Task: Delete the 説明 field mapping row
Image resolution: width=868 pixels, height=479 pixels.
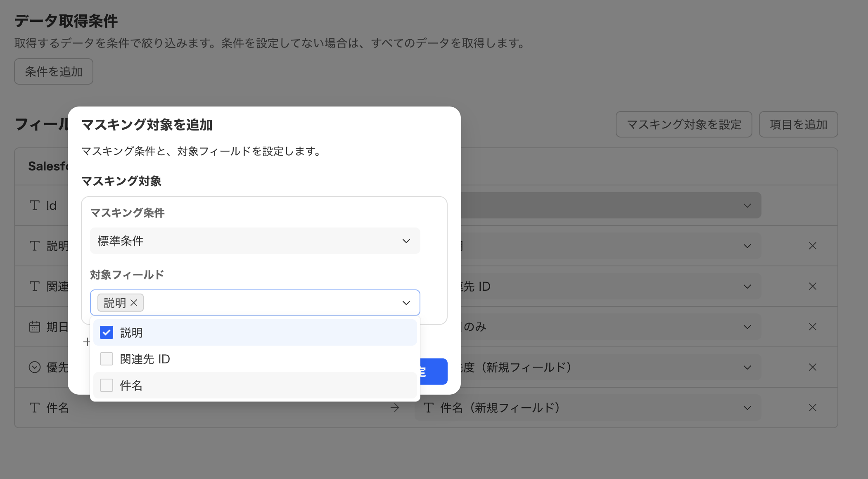Action: [812, 246]
